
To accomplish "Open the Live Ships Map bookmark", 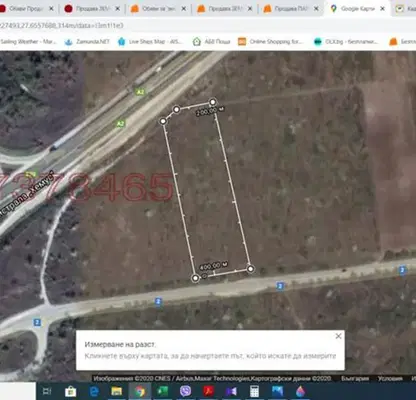I will pos(149,42).
